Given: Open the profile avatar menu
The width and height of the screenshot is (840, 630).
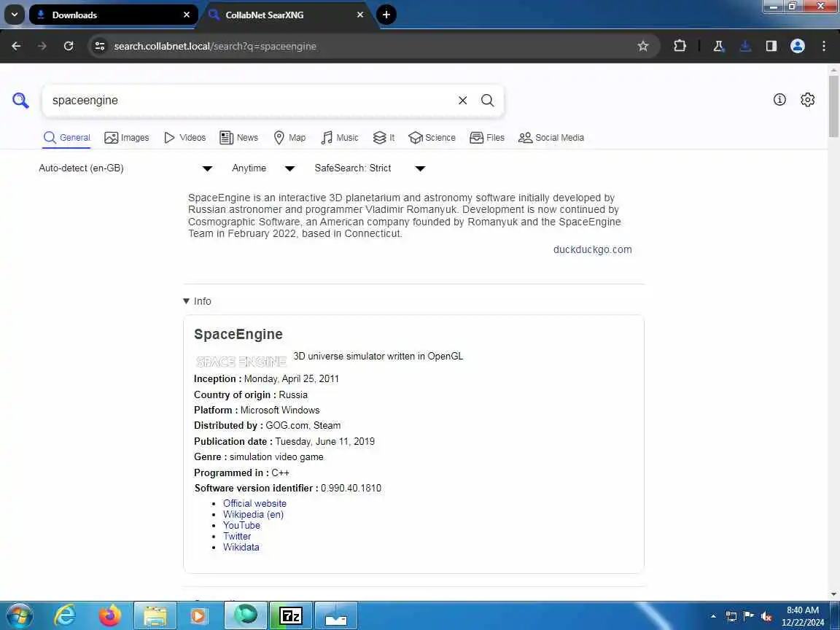Looking at the screenshot, I should click(x=798, y=46).
